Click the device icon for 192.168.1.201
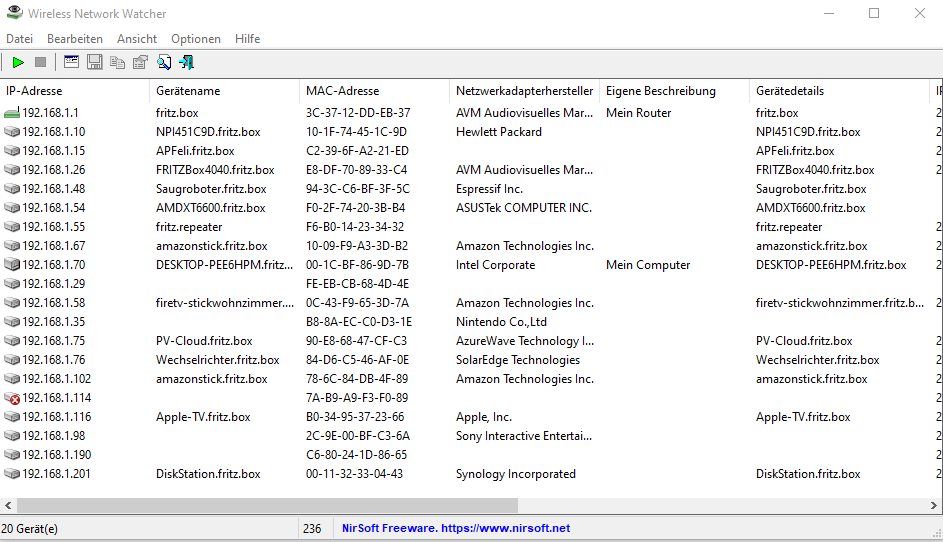Screen dimensions: 943x542 click(12, 474)
